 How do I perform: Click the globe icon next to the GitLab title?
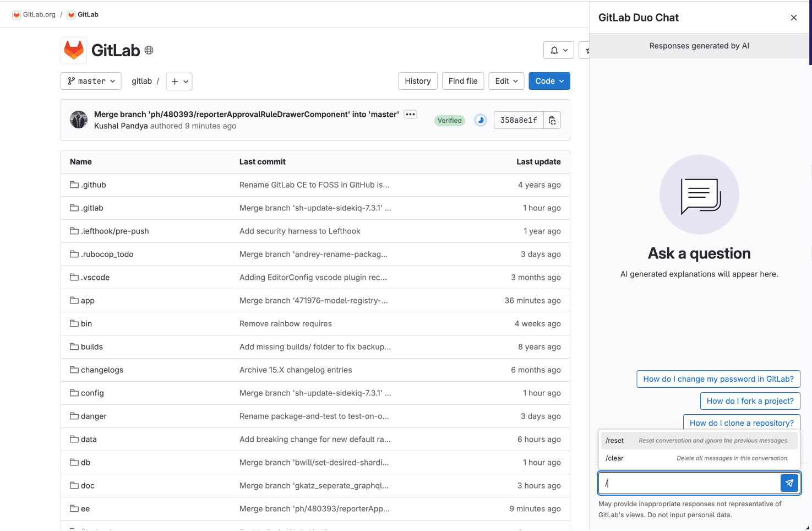149,50
